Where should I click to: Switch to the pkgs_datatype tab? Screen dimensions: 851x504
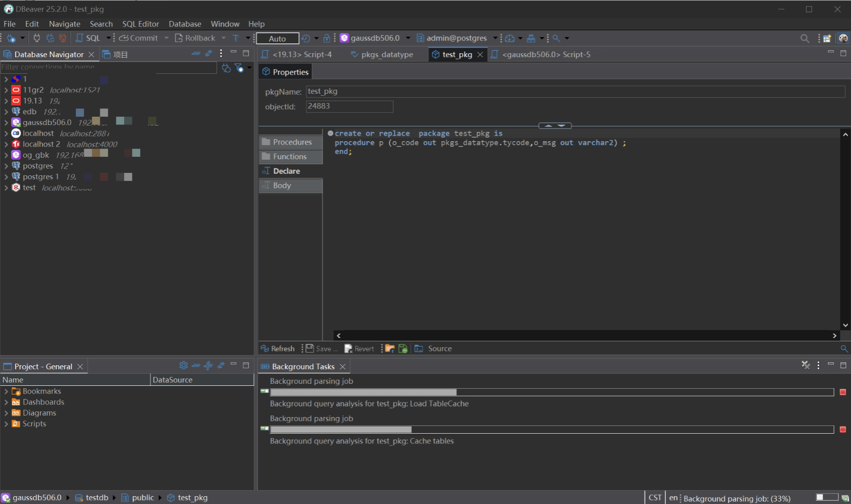click(386, 55)
